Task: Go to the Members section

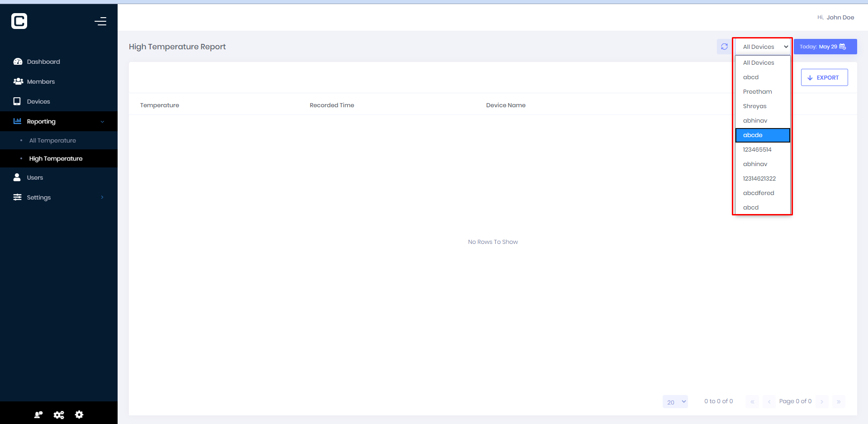Action: [41, 81]
